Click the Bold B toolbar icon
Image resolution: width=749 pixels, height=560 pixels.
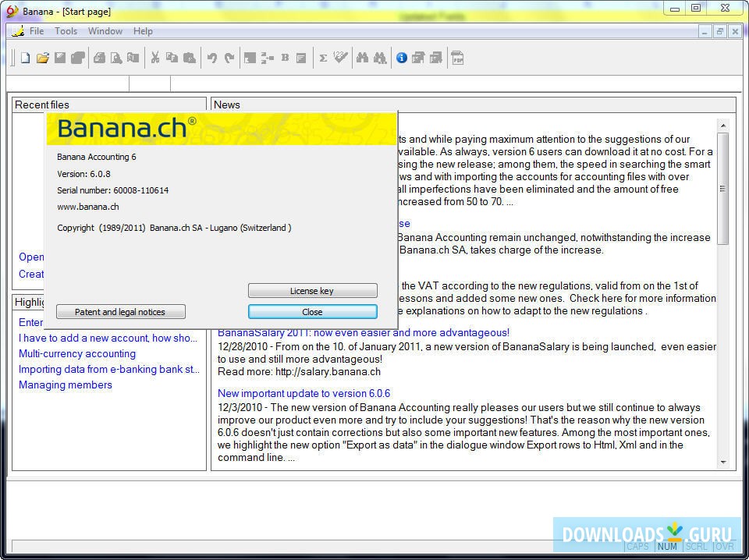286,58
